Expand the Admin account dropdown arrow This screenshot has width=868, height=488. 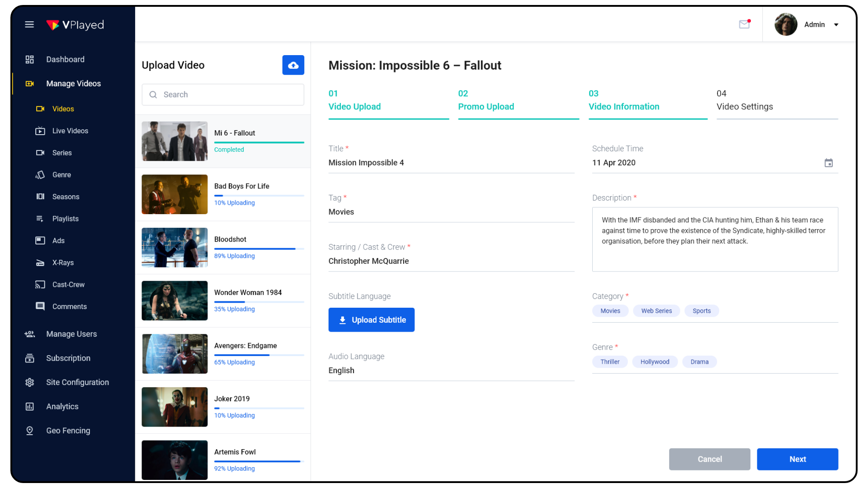click(836, 25)
